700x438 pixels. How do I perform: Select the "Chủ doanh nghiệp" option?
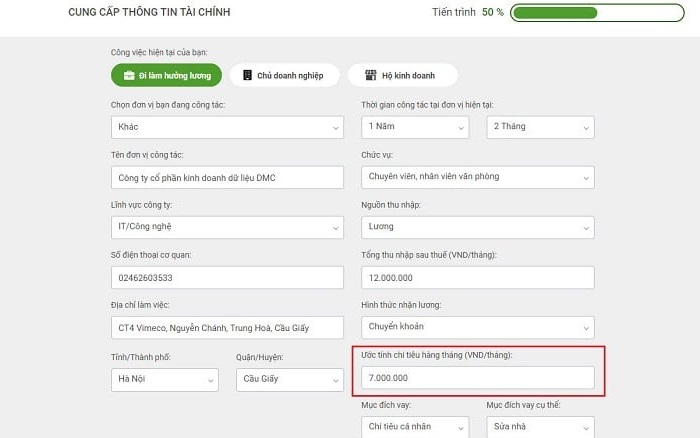pyautogui.click(x=284, y=75)
